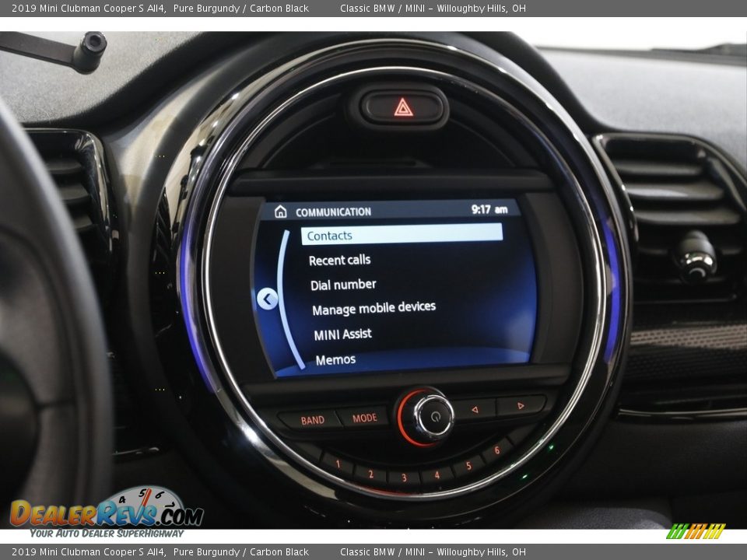This screenshot has width=747, height=560.
Task: Push the power button on the volume knob
Action: click(434, 415)
